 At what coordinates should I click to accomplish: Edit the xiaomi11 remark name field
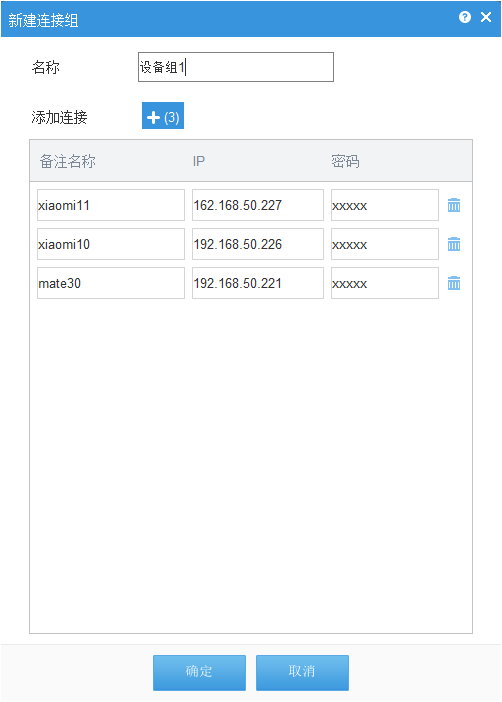point(111,205)
